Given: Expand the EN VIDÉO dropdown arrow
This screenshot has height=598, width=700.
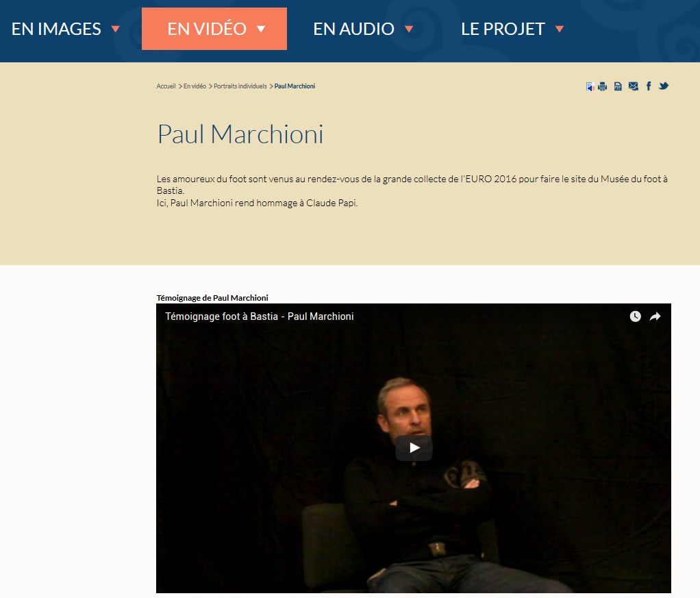Looking at the screenshot, I should [x=261, y=29].
